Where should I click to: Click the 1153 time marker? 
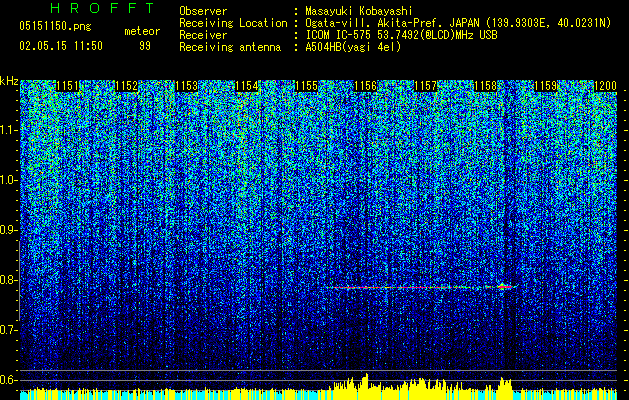(x=186, y=86)
